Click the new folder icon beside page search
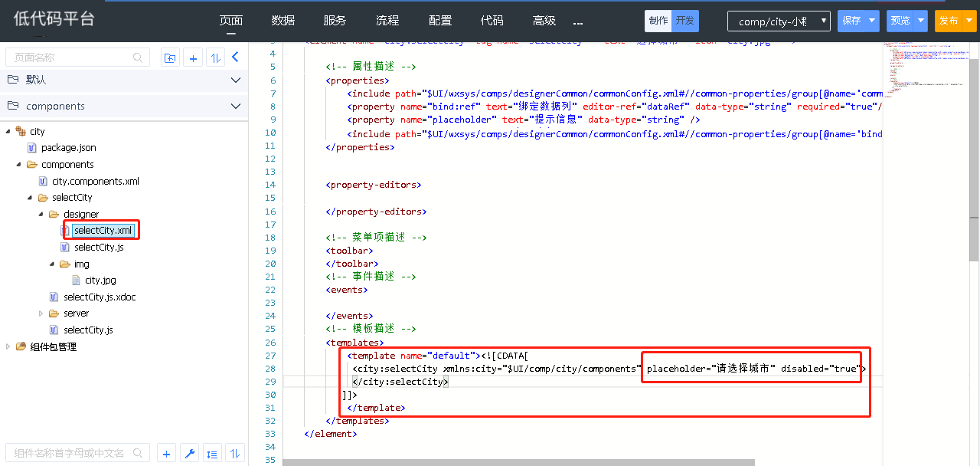 click(170, 57)
